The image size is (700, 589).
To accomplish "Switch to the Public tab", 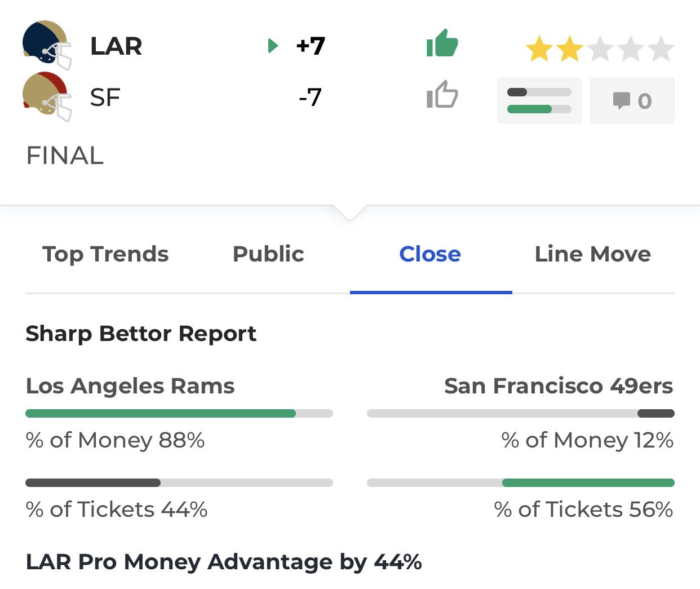I will pos(268,254).
